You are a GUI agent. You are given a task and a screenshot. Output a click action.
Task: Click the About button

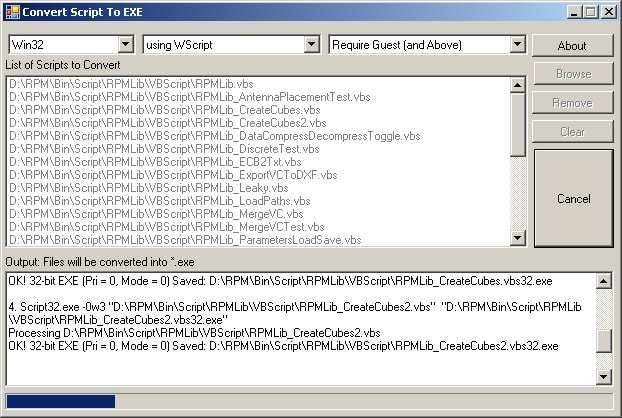[x=572, y=46]
